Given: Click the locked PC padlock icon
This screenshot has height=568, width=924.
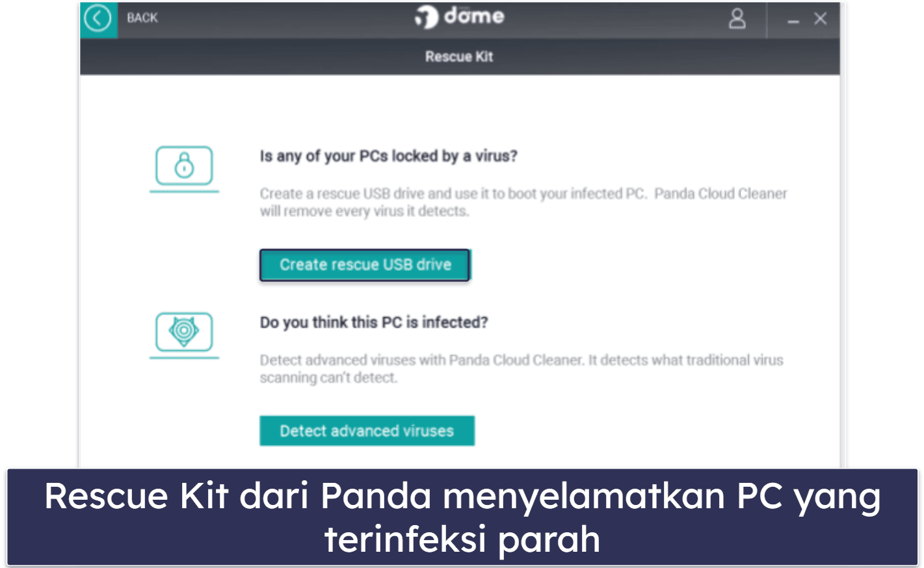Looking at the screenshot, I should 184,168.
